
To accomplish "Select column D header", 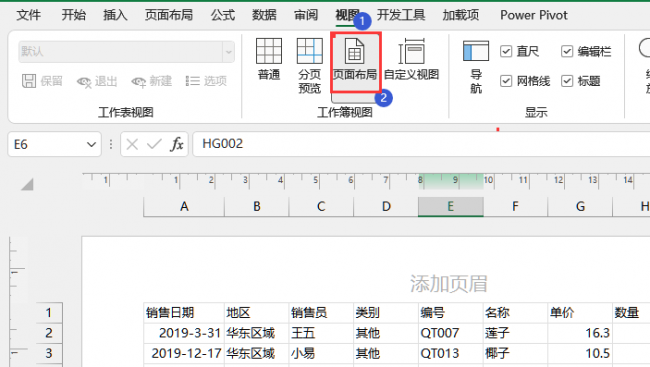I will 386,207.
